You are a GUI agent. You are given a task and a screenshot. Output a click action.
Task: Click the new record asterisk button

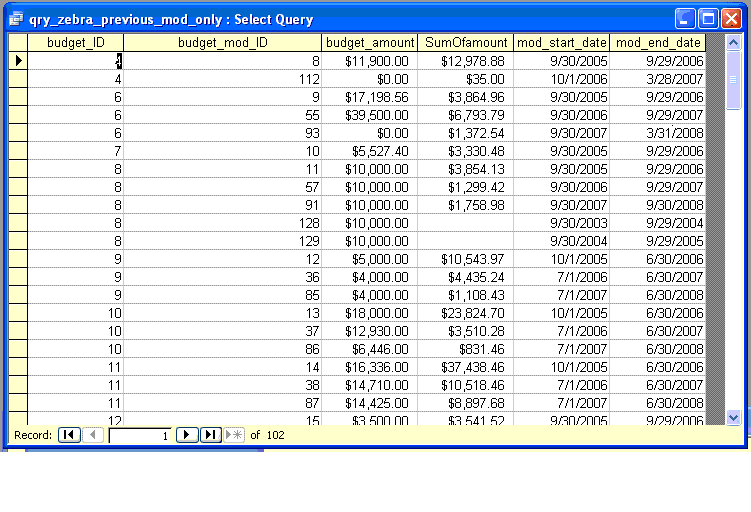coord(234,435)
